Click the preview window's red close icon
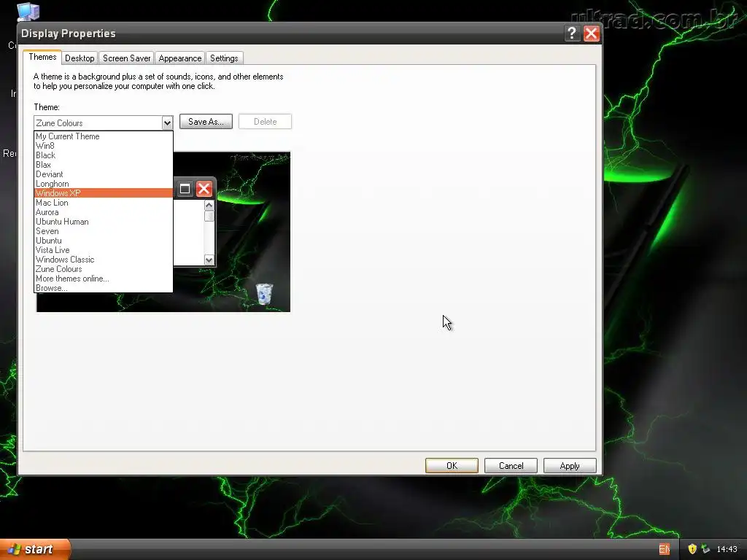The height and width of the screenshot is (560, 747). [x=204, y=189]
